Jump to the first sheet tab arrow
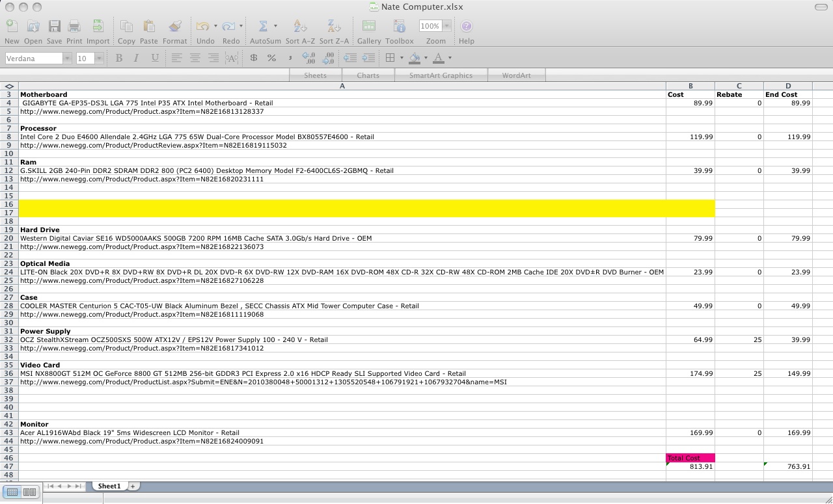 (50, 486)
